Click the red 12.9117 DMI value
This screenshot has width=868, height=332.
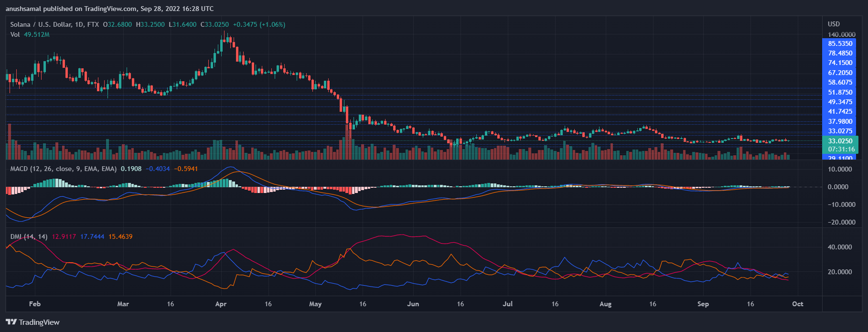[x=64, y=236]
